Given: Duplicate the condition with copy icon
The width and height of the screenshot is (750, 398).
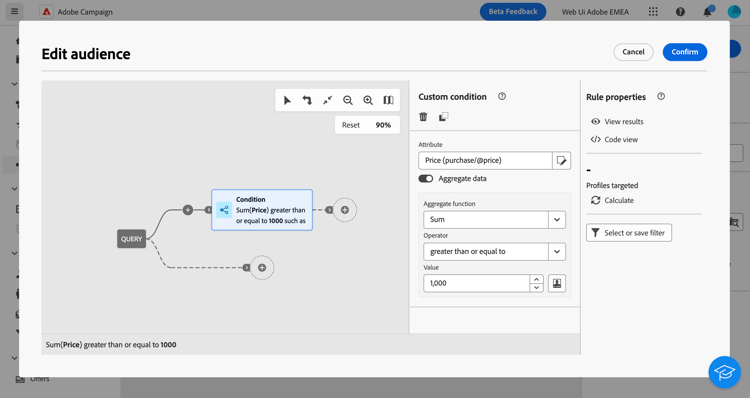Looking at the screenshot, I should click(443, 117).
